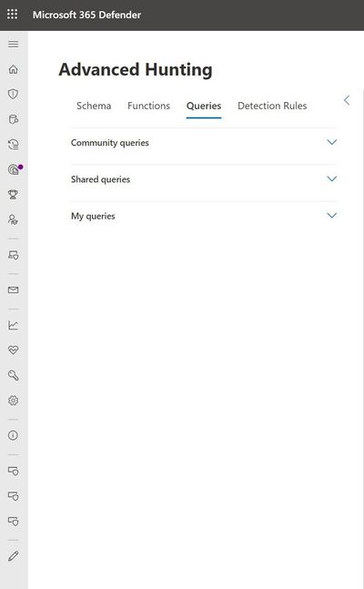This screenshot has height=589, width=364.
Task: Click the info circle icon
Action: (13, 435)
